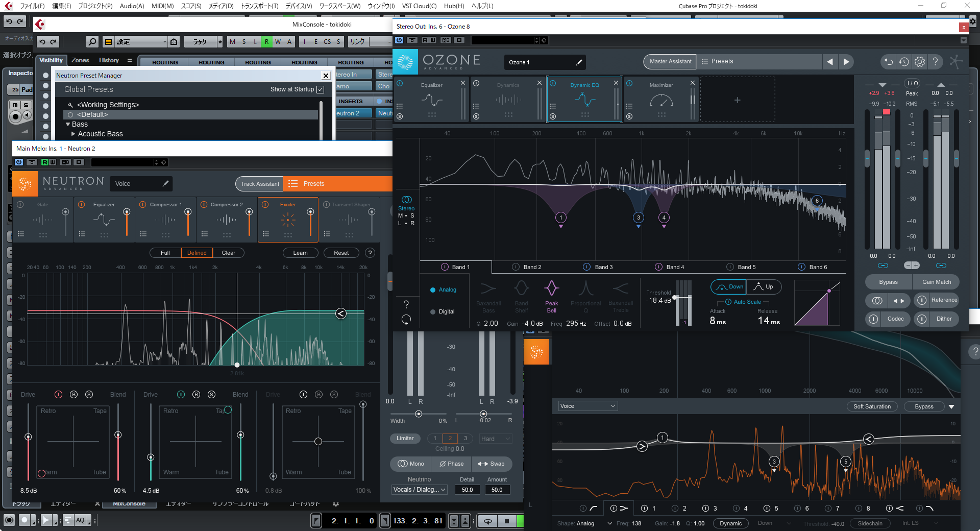Click Neutrino Detail value field
The height and width of the screenshot is (531, 980).
click(467, 490)
